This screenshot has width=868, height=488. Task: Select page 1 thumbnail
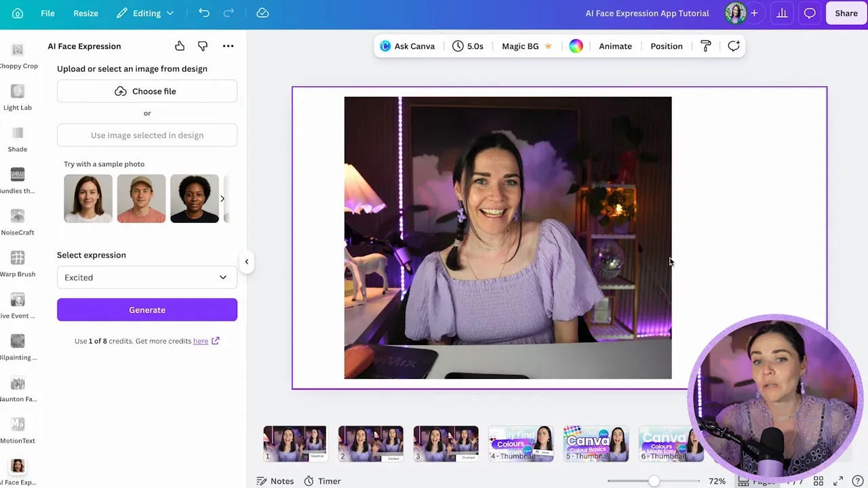(295, 444)
